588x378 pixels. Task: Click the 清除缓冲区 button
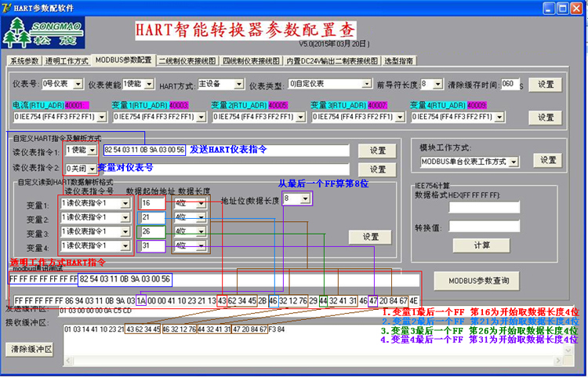click(x=30, y=350)
